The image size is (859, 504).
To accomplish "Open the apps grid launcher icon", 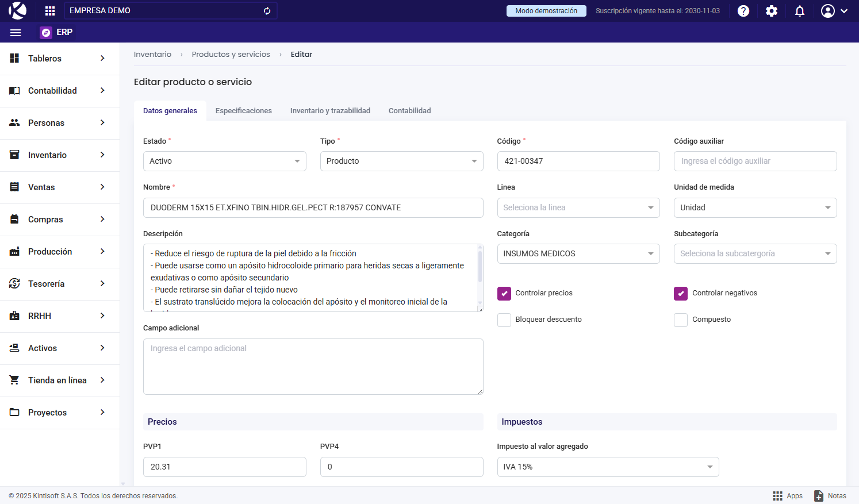I will [50, 11].
